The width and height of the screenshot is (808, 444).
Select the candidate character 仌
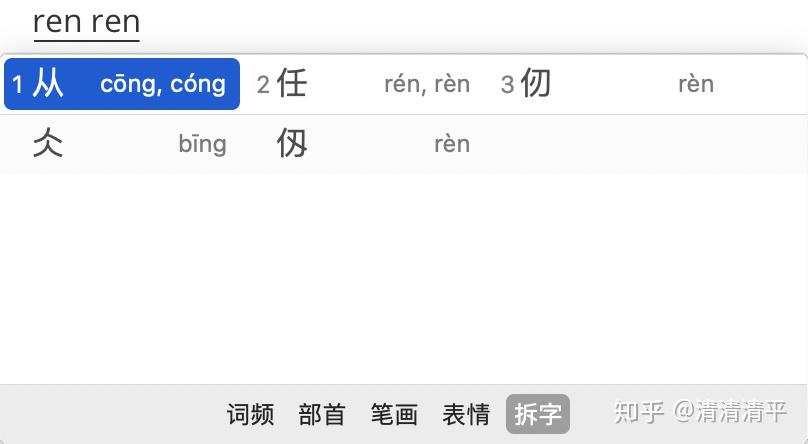(x=48, y=144)
